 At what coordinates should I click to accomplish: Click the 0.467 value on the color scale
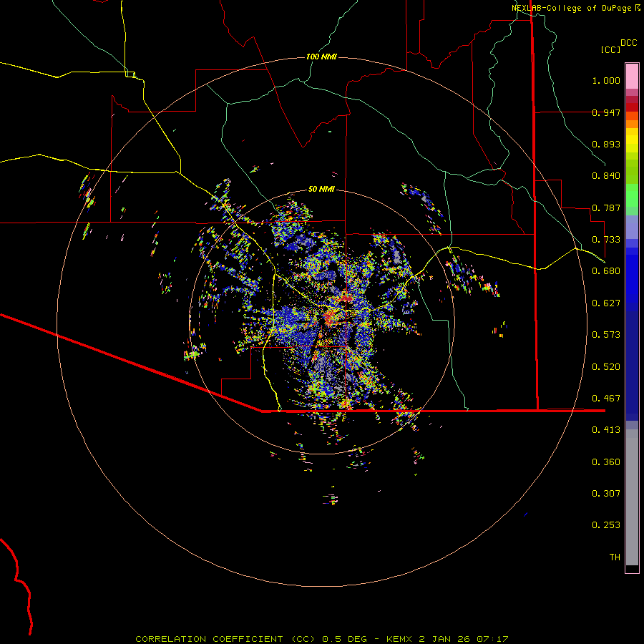point(606,399)
